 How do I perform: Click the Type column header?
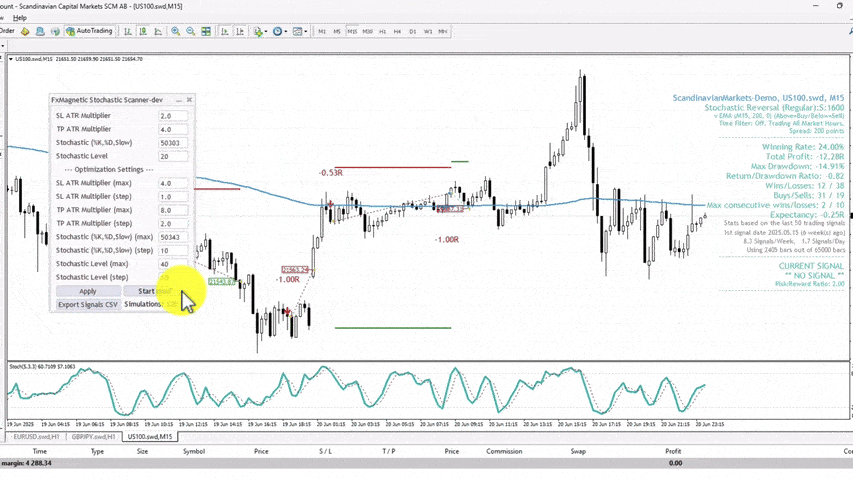coord(97,451)
